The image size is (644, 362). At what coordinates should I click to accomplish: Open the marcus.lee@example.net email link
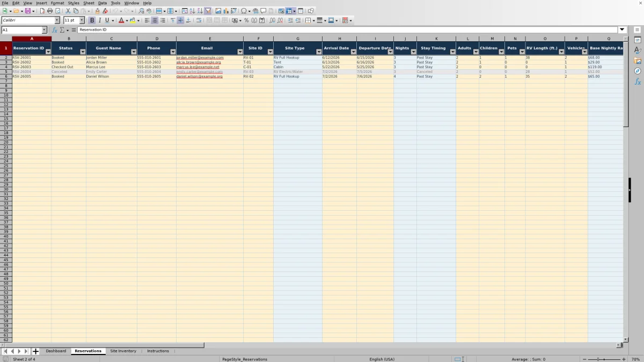(198, 67)
